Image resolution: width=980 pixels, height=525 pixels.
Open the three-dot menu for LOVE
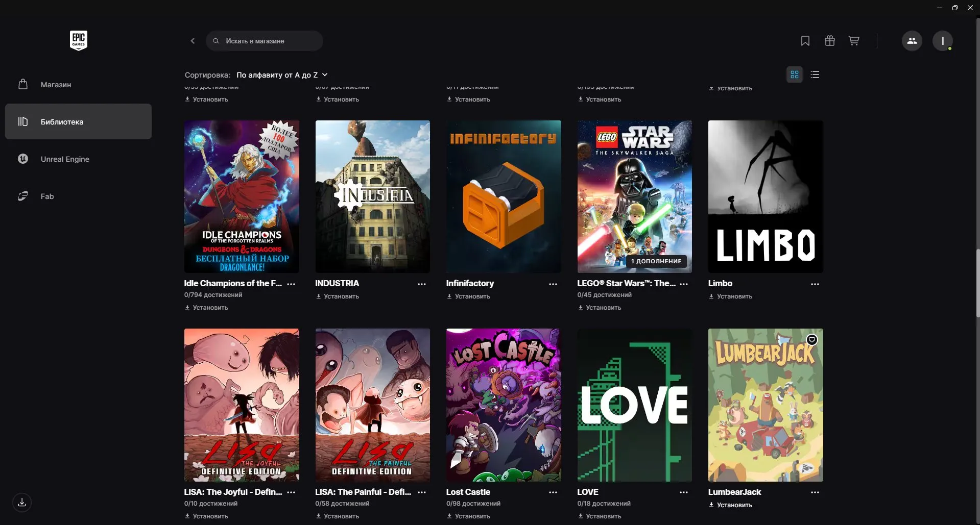684,492
